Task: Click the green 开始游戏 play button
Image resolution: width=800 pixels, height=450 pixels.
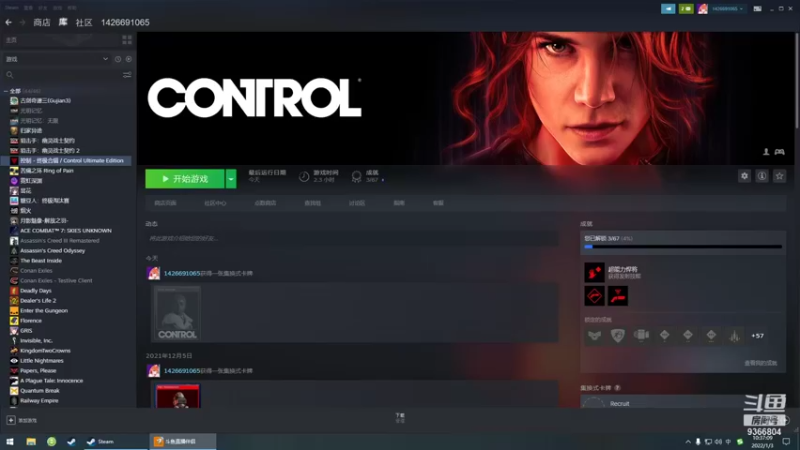Action: pos(185,179)
